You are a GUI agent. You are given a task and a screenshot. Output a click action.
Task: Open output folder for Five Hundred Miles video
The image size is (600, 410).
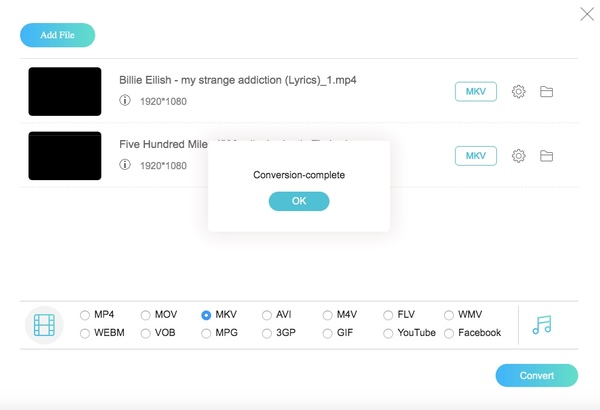click(547, 156)
